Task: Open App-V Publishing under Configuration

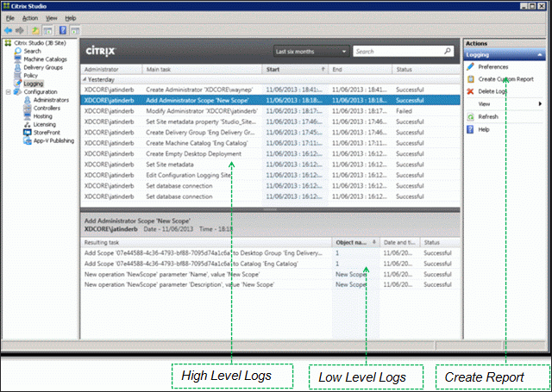Action: [x=53, y=140]
